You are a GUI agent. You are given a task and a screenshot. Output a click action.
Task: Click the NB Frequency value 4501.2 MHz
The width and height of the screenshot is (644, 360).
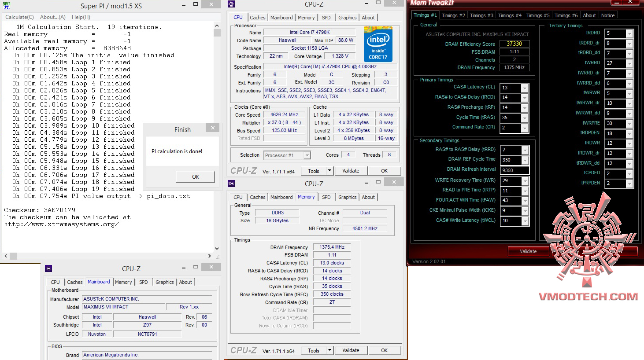click(365, 228)
